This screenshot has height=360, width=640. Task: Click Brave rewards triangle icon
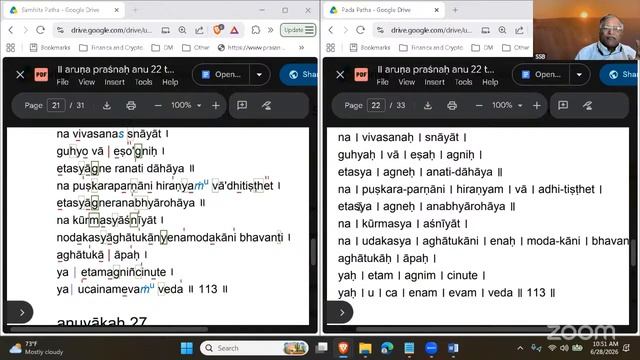coord(234,30)
